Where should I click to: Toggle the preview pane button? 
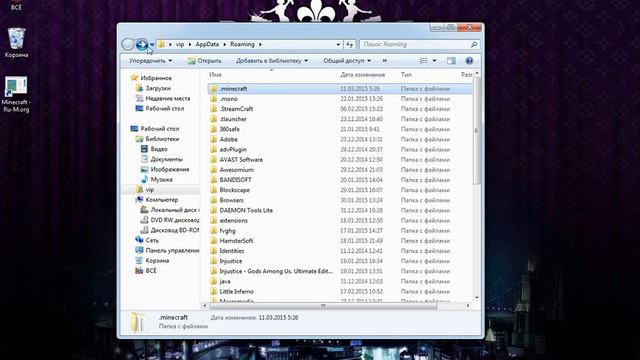451,61
